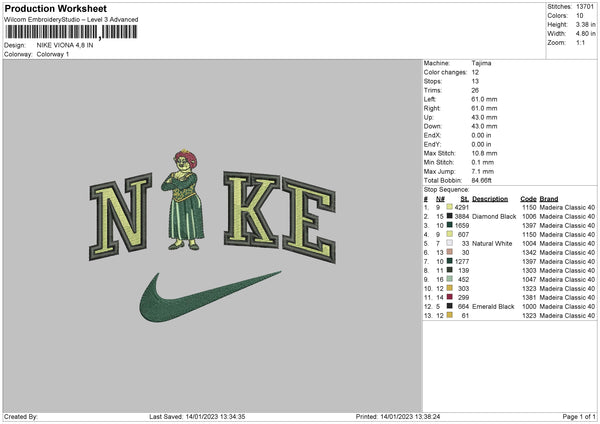Click the design name "NIKE VIONA 4,8 IN"

(65, 45)
